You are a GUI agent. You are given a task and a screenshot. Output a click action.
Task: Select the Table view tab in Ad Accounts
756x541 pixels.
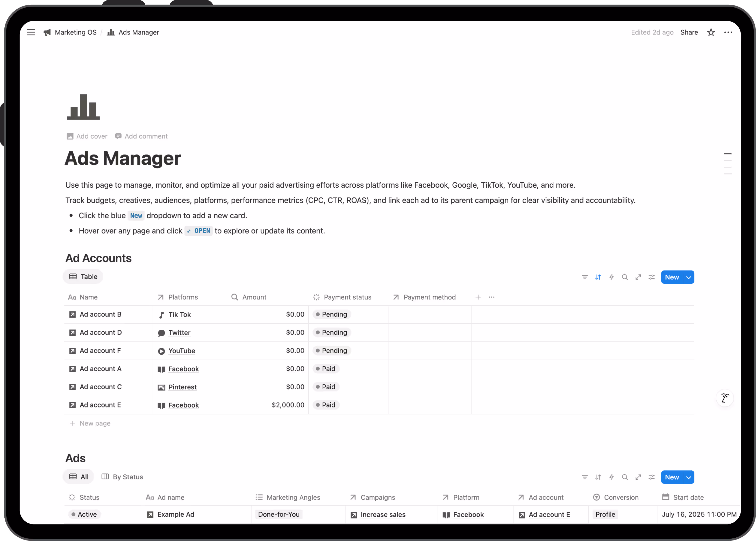pyautogui.click(x=83, y=276)
